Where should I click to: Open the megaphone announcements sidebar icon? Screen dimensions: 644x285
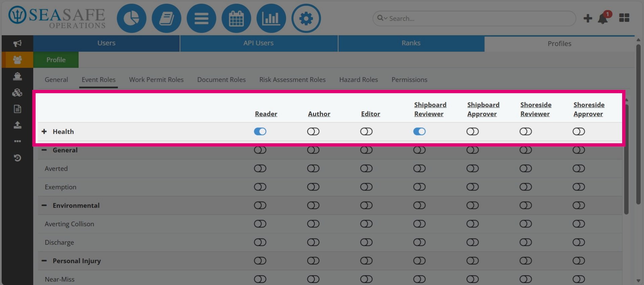(17, 43)
